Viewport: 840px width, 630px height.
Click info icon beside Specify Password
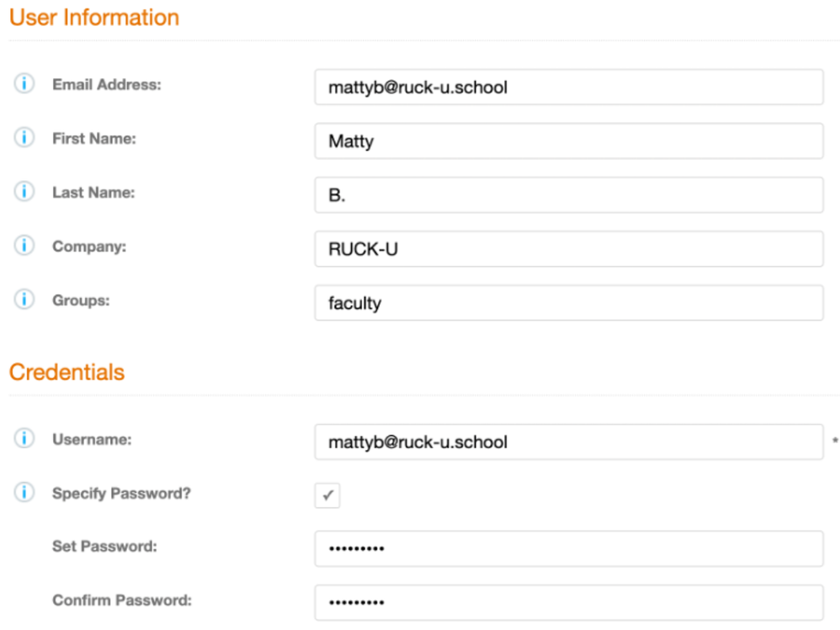24,492
